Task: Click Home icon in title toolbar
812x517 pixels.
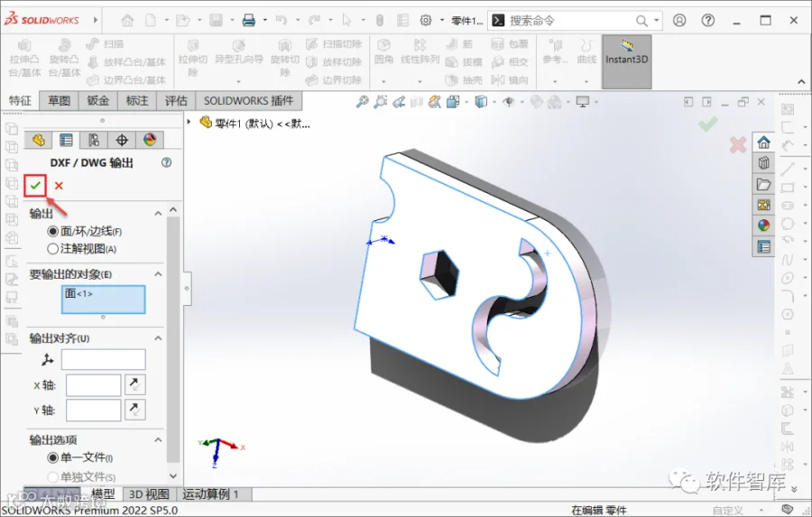Action: tap(127, 20)
